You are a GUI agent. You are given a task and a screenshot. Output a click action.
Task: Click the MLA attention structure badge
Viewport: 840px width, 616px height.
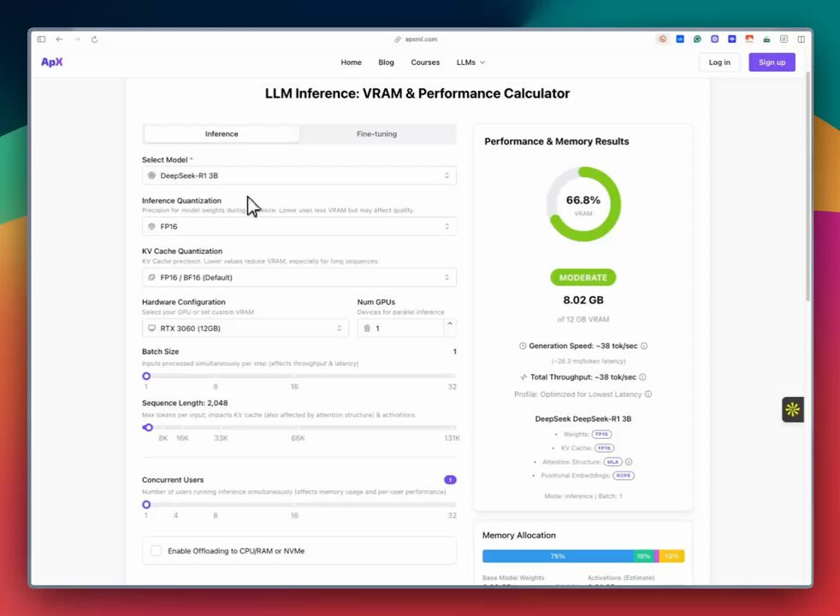pyautogui.click(x=612, y=462)
